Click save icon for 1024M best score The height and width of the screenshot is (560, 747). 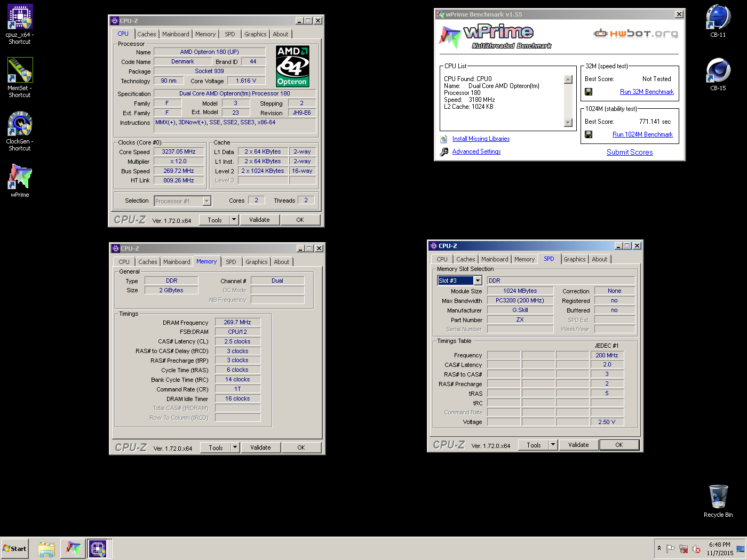pos(589,134)
